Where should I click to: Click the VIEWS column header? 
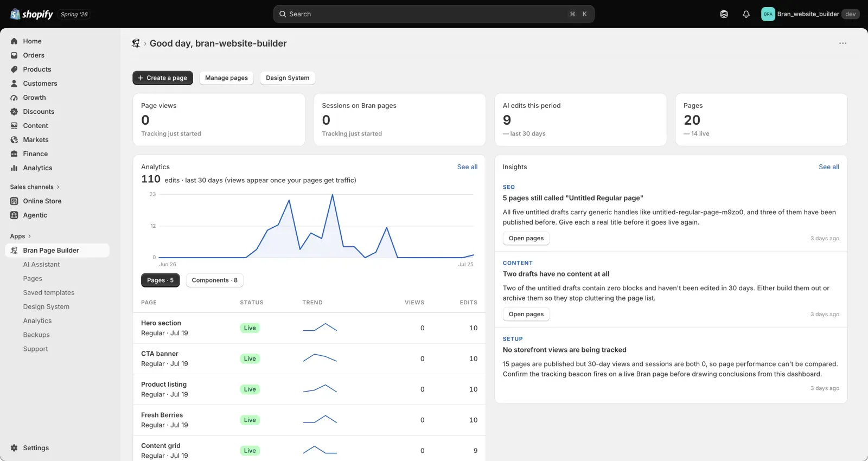[x=414, y=303]
